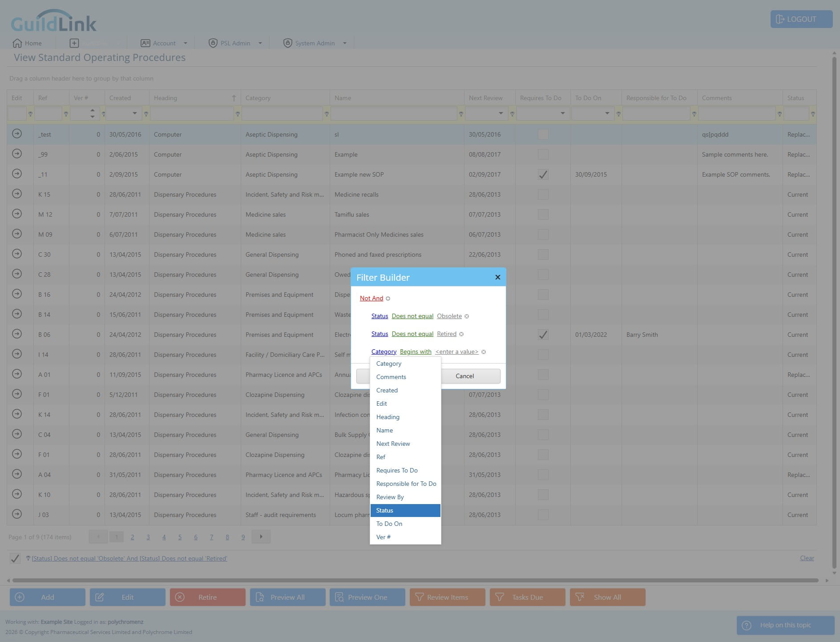Toggle Requires To Do checkbox for B 06 row
The width and height of the screenshot is (840, 642).
[543, 335]
